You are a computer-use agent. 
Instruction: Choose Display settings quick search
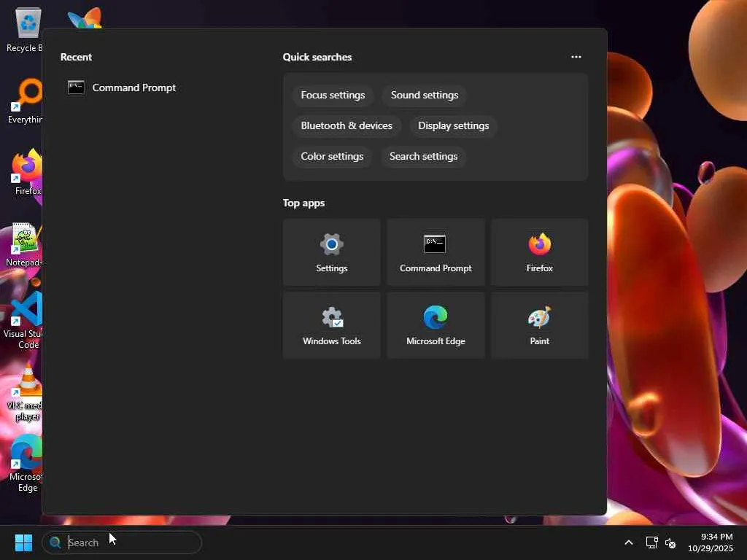[454, 125]
